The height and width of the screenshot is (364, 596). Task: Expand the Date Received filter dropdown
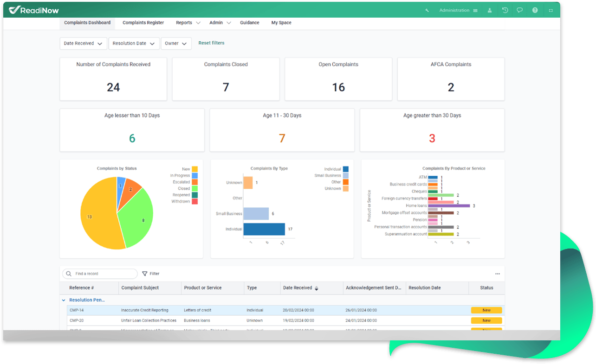(84, 44)
